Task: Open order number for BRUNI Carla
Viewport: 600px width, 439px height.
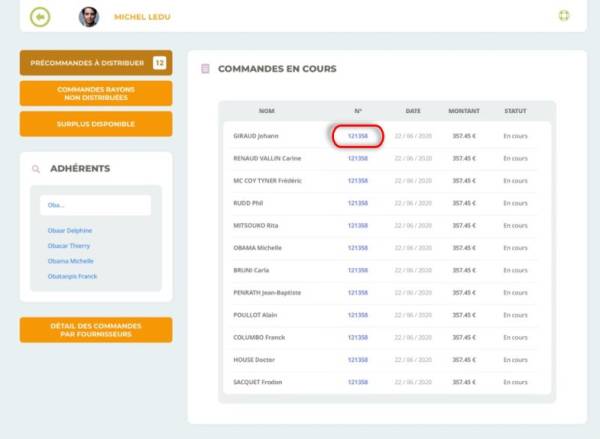Action: pyautogui.click(x=358, y=270)
